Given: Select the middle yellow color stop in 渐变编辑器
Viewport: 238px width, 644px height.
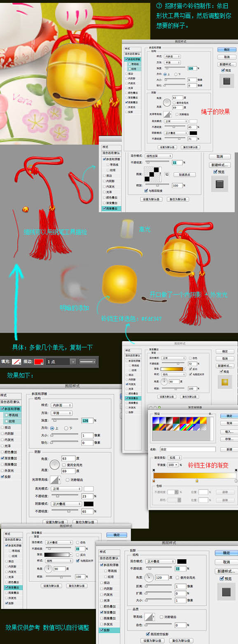Looking at the screenshot, I should (197, 480).
